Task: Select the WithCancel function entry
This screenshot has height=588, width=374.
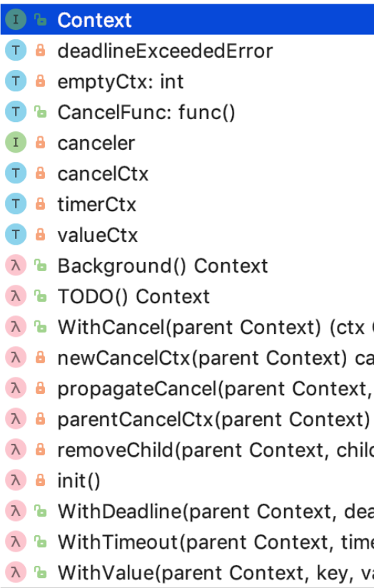Action: (187, 327)
